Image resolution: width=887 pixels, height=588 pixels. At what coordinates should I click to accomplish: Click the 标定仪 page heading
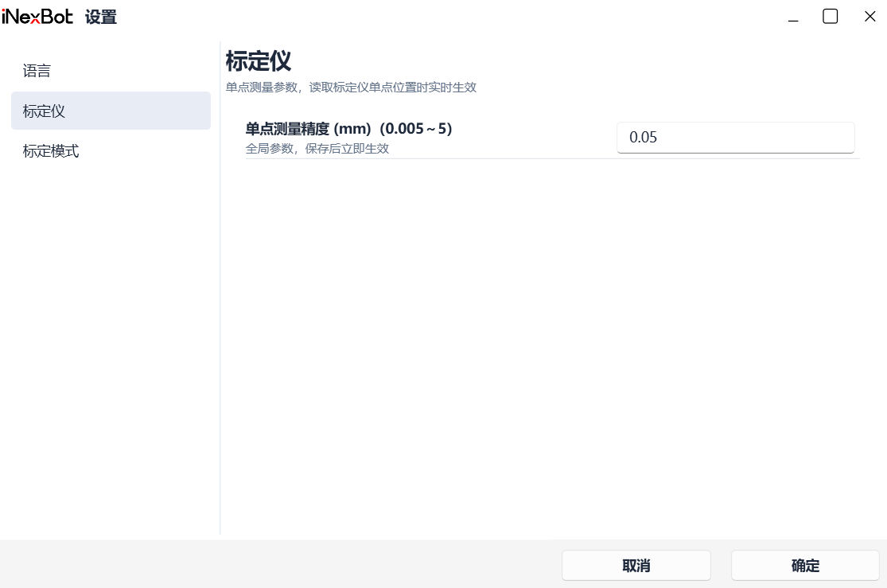[x=259, y=61]
